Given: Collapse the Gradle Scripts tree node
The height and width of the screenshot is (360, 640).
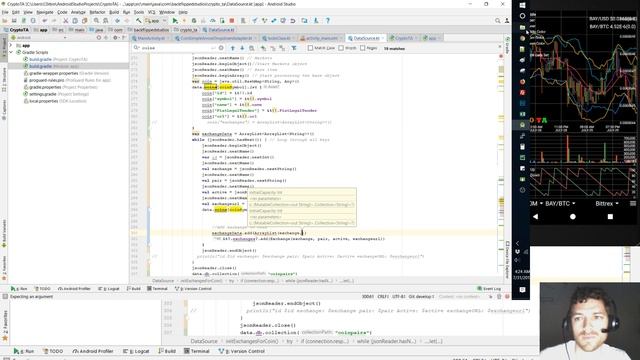Looking at the screenshot, I should 11,52.
